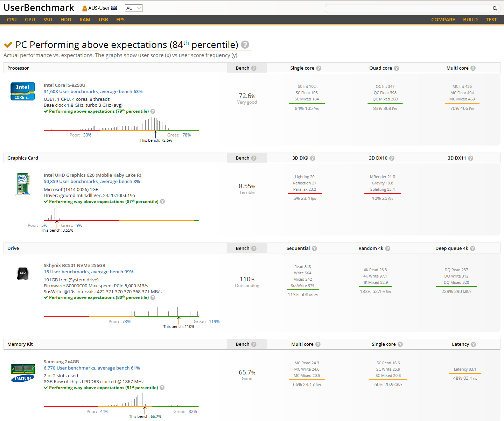The image size is (504, 421).
Task: Open the CPU menu
Action: click(x=12, y=20)
